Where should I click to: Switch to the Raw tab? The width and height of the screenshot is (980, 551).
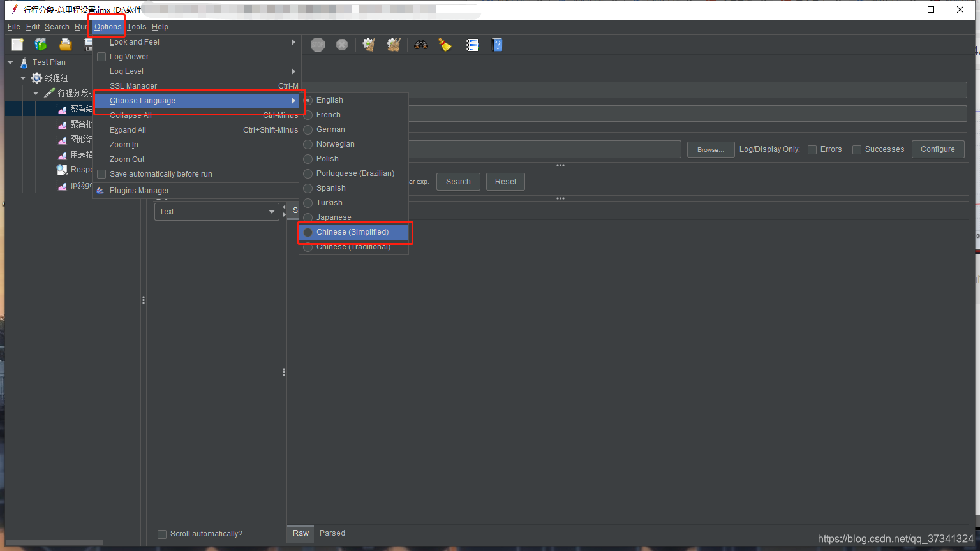point(301,533)
